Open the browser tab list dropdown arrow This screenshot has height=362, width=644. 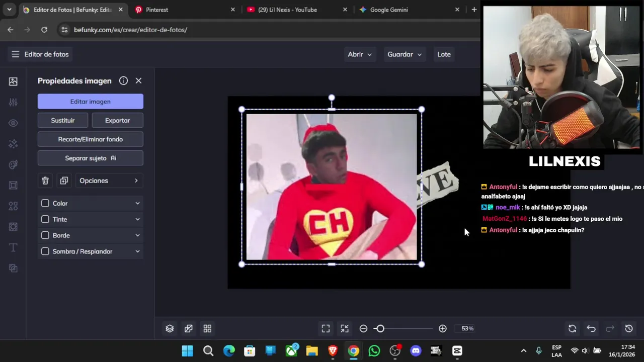click(9, 10)
